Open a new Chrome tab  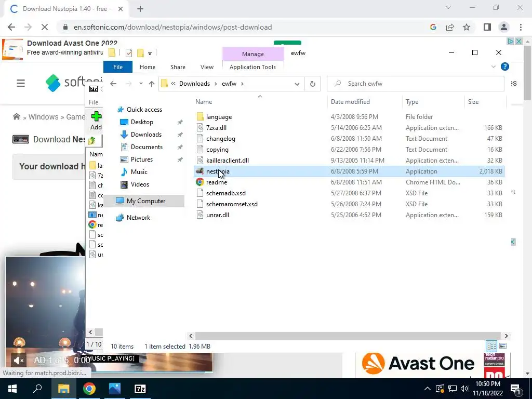click(x=140, y=9)
